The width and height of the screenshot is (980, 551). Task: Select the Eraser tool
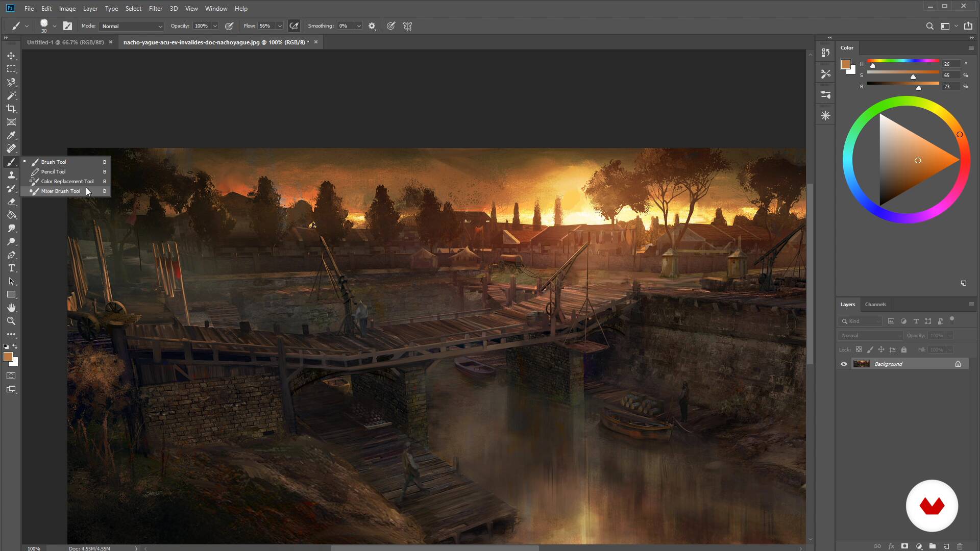(11, 202)
